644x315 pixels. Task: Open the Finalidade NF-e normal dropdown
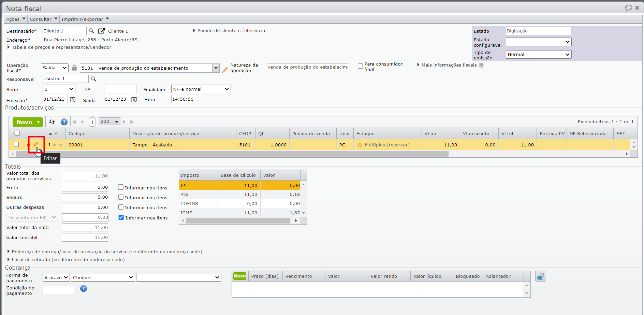pyautogui.click(x=201, y=89)
